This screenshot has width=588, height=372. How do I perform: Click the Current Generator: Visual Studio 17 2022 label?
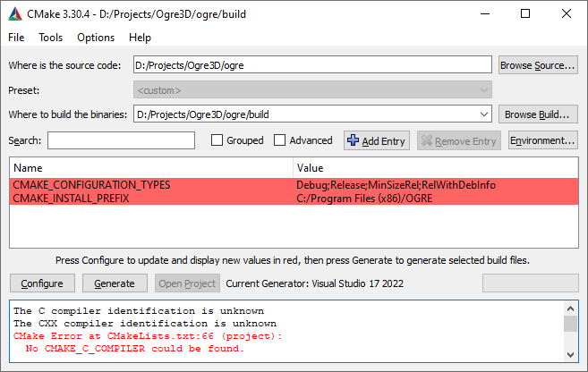[315, 283]
